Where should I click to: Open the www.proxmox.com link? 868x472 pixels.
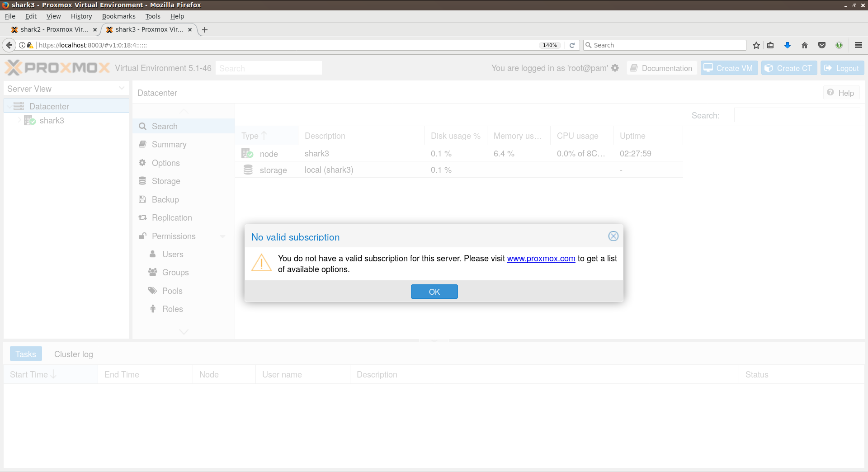(x=541, y=258)
